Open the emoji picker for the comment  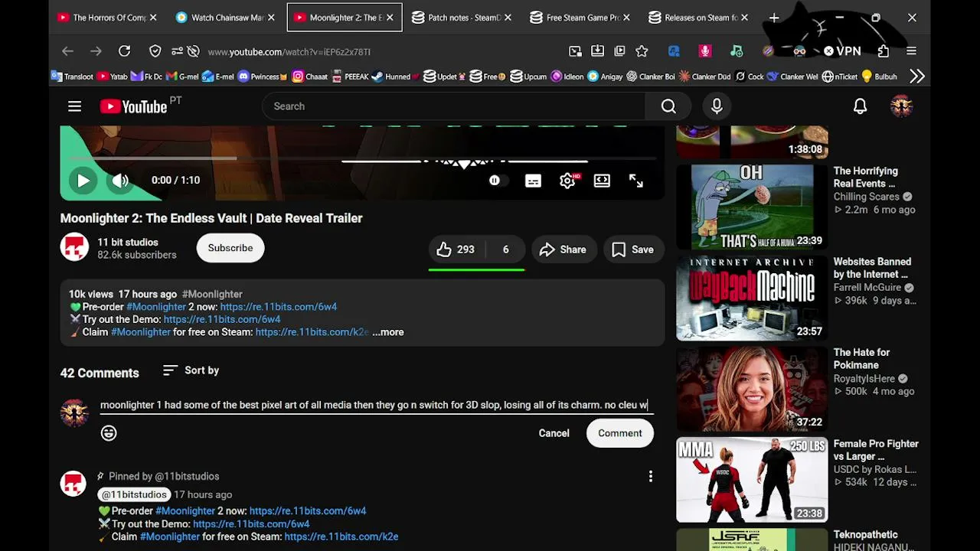pos(109,433)
